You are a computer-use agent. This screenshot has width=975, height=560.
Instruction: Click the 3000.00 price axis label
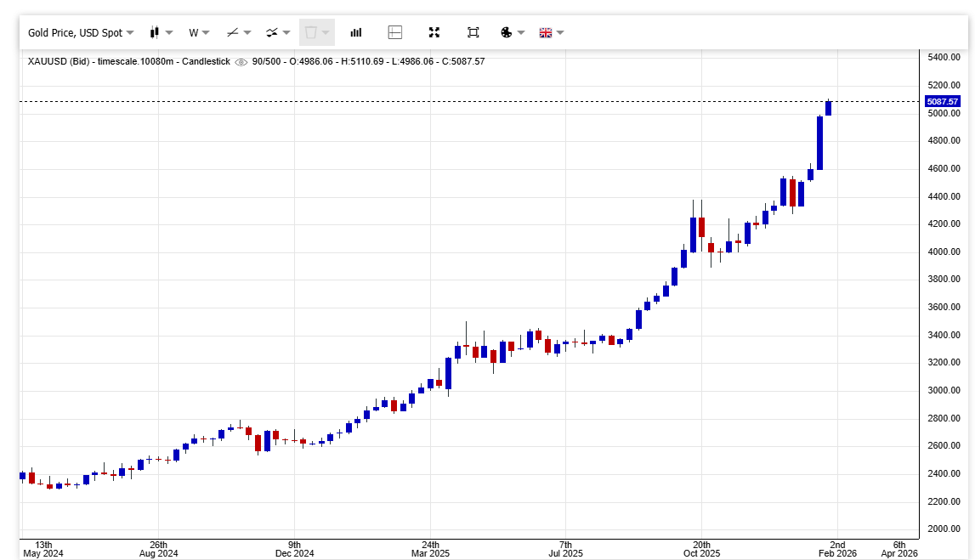944,390
